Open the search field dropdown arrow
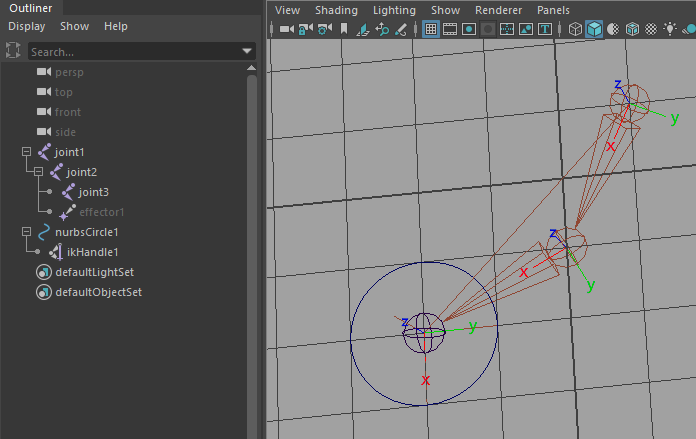The image size is (696, 439). 247,51
